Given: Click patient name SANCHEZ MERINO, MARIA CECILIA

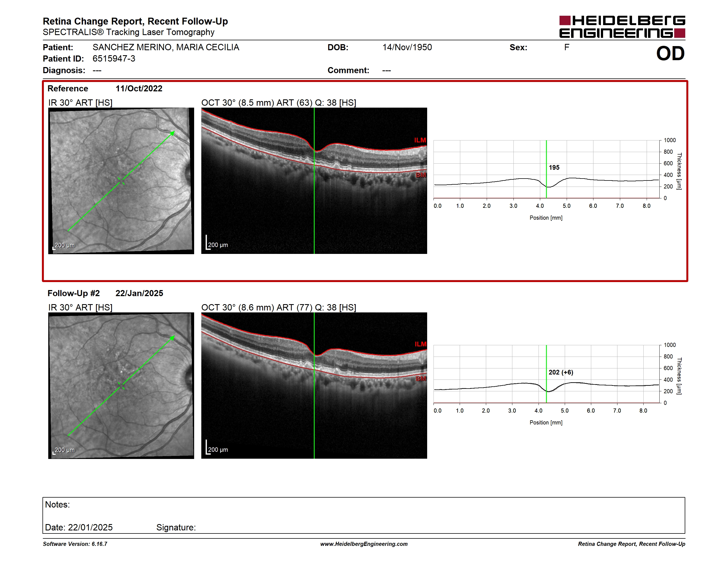Looking at the screenshot, I should [x=166, y=47].
